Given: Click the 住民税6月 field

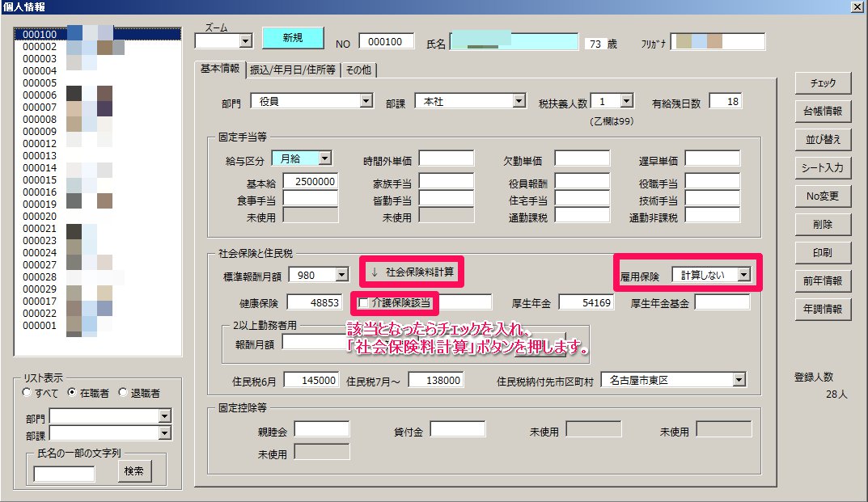Looking at the screenshot, I should [311, 380].
